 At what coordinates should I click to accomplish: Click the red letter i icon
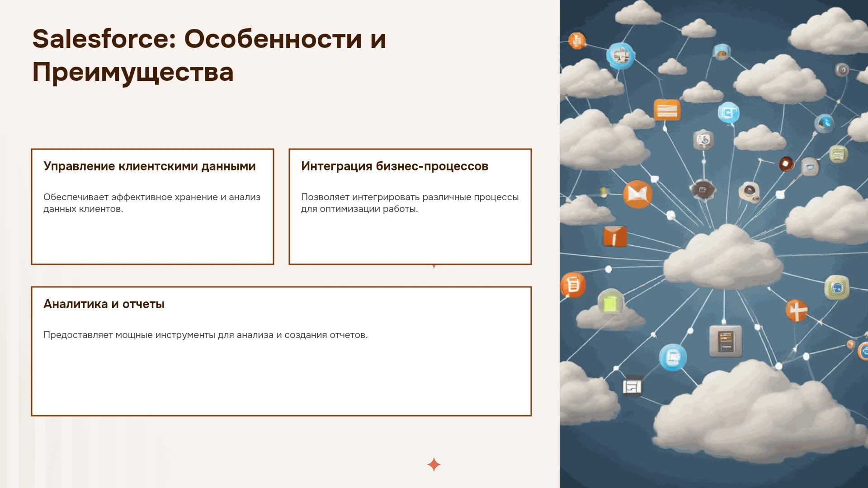click(615, 236)
